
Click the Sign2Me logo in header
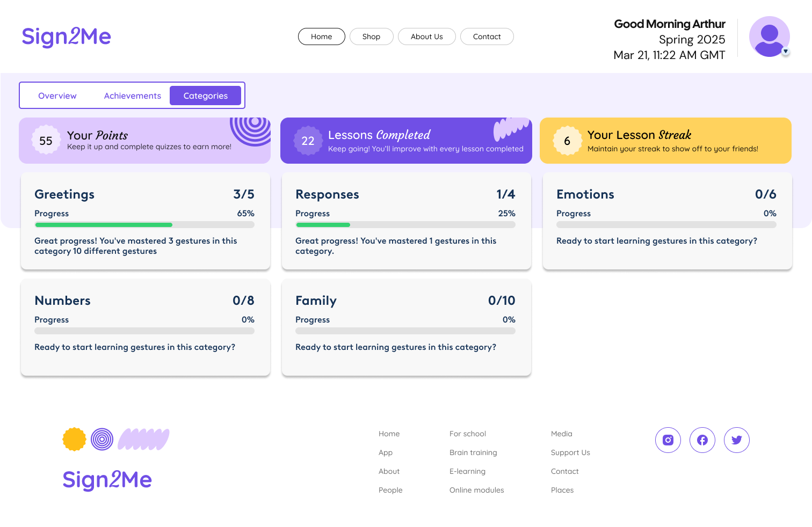[67, 36]
